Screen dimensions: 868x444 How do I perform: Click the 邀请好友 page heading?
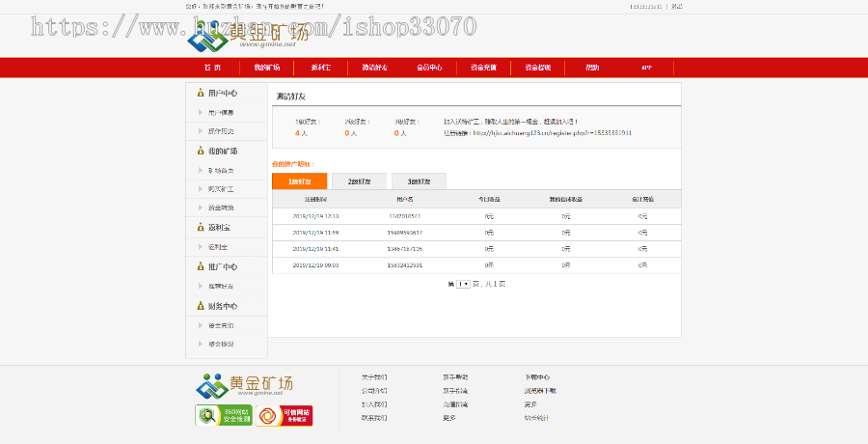[x=291, y=97]
